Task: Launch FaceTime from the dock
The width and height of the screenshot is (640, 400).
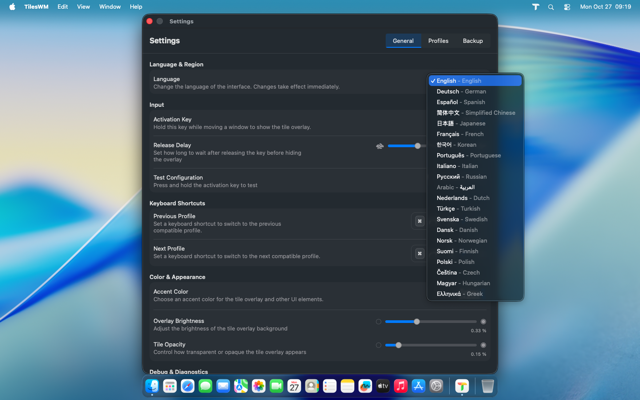Action: [x=276, y=386]
